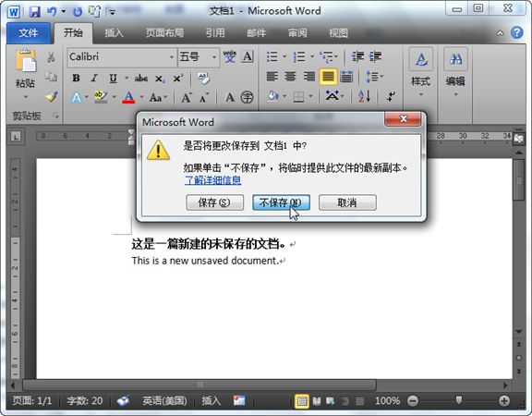Click the Borders grid icon

[x=298, y=97]
